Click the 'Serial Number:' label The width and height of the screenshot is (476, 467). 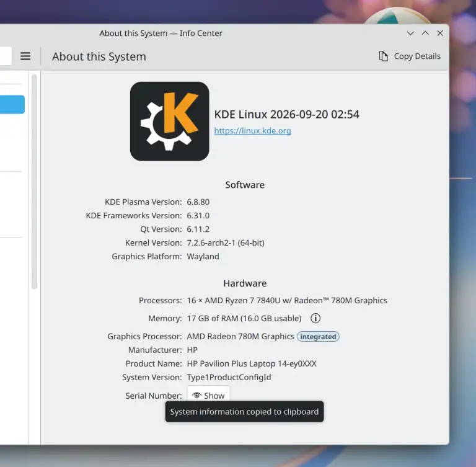pyautogui.click(x=153, y=396)
